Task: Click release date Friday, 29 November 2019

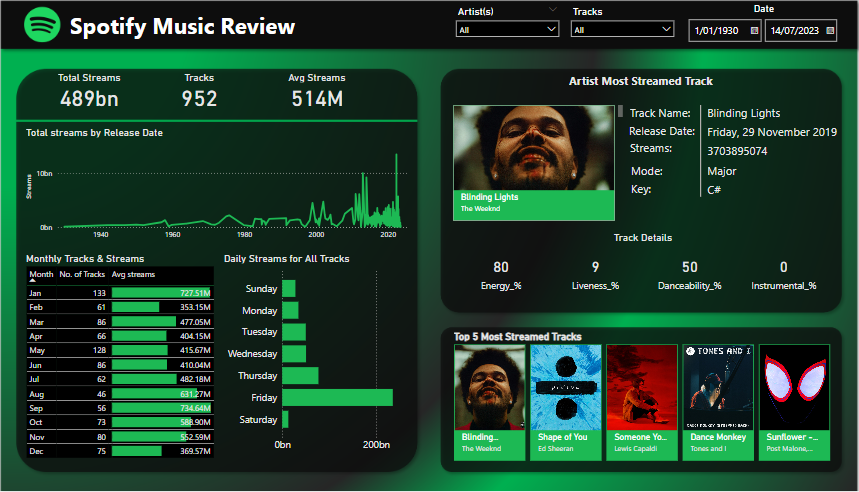Action: 771,132
